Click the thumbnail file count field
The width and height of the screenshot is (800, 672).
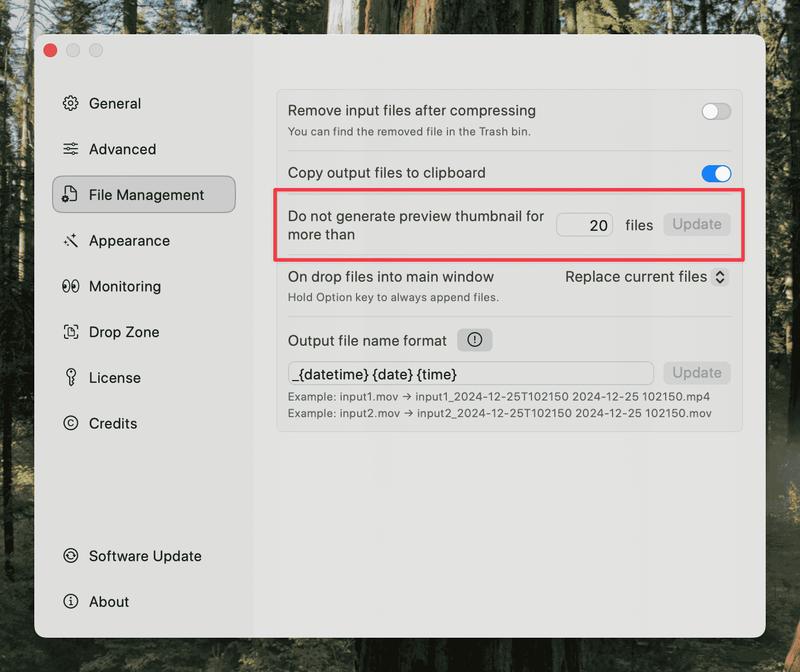click(585, 225)
